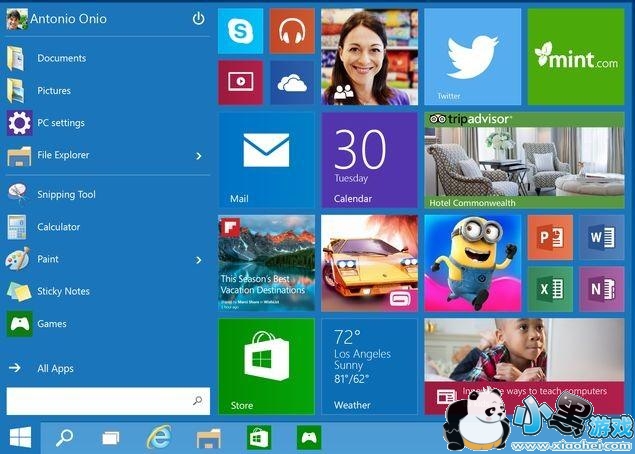Open the People tile with woman photo
Image resolution: width=635 pixels, height=454 pixels.
369,57
